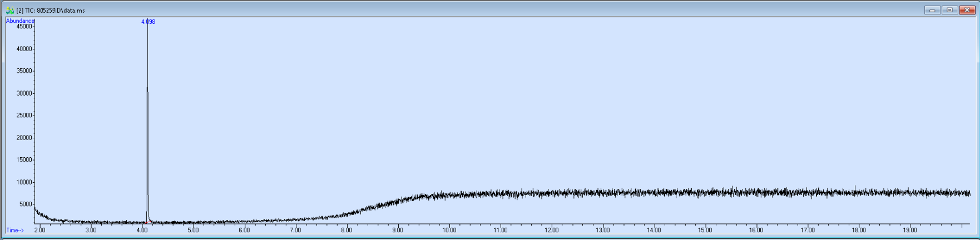Click the window title '805259.D\data.ms'
Viewport: 980px width, 240px height.
[61, 11]
